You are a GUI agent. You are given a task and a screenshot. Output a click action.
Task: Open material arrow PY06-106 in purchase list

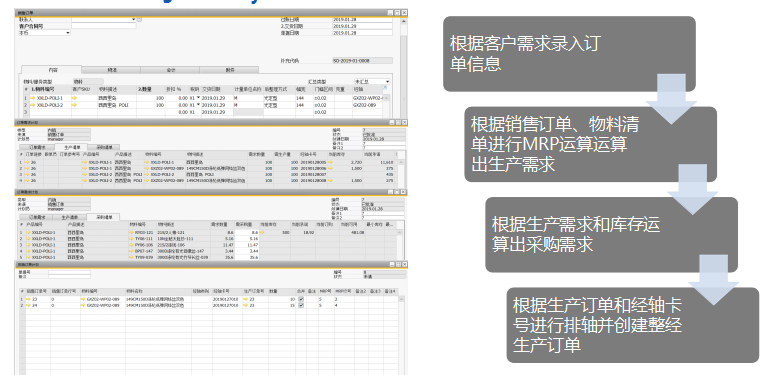(x=131, y=245)
